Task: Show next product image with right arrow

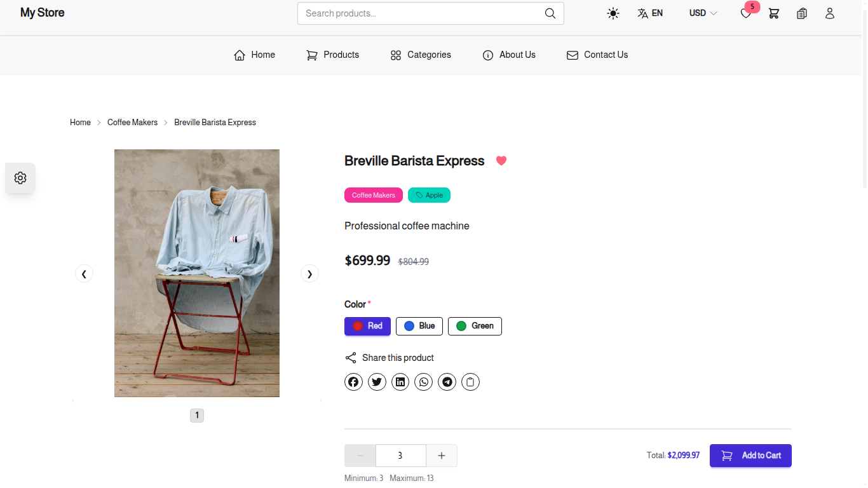Action: point(309,274)
